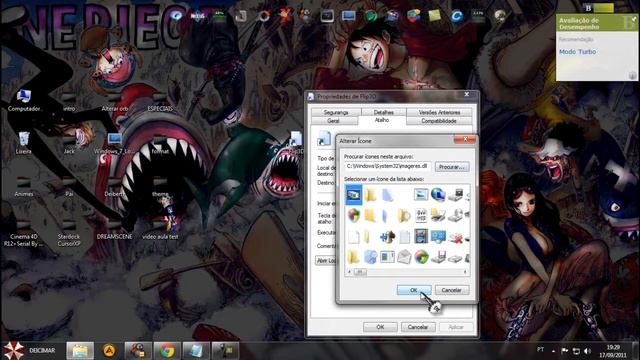Open Windows Explorer from the taskbar
This screenshot has width=640, height=360.
click(x=80, y=351)
